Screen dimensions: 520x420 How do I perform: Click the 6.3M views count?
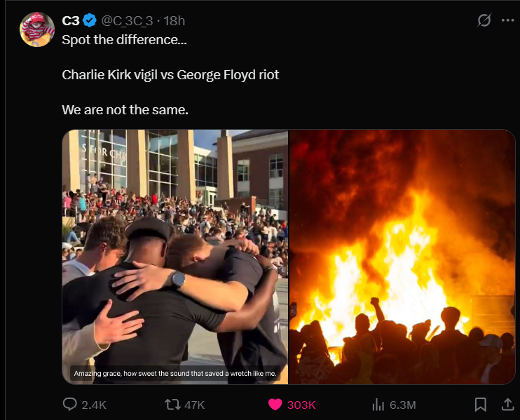pyautogui.click(x=402, y=405)
